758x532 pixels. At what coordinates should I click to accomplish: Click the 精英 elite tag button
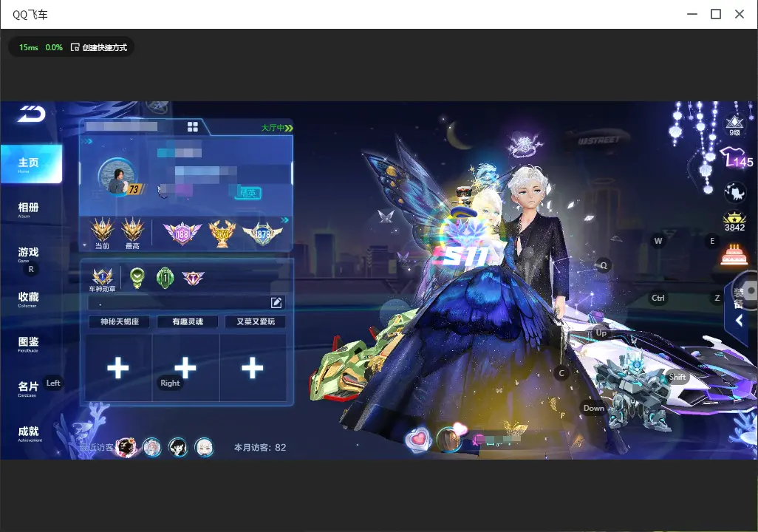tap(248, 193)
